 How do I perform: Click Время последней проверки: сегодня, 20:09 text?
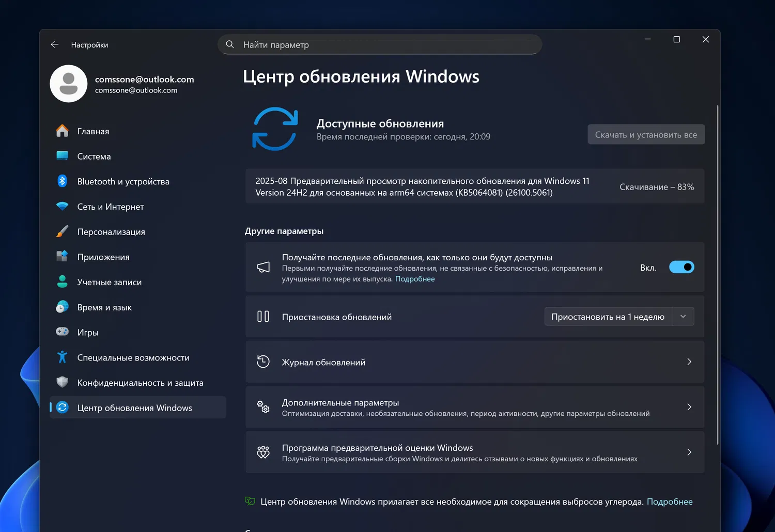click(404, 136)
